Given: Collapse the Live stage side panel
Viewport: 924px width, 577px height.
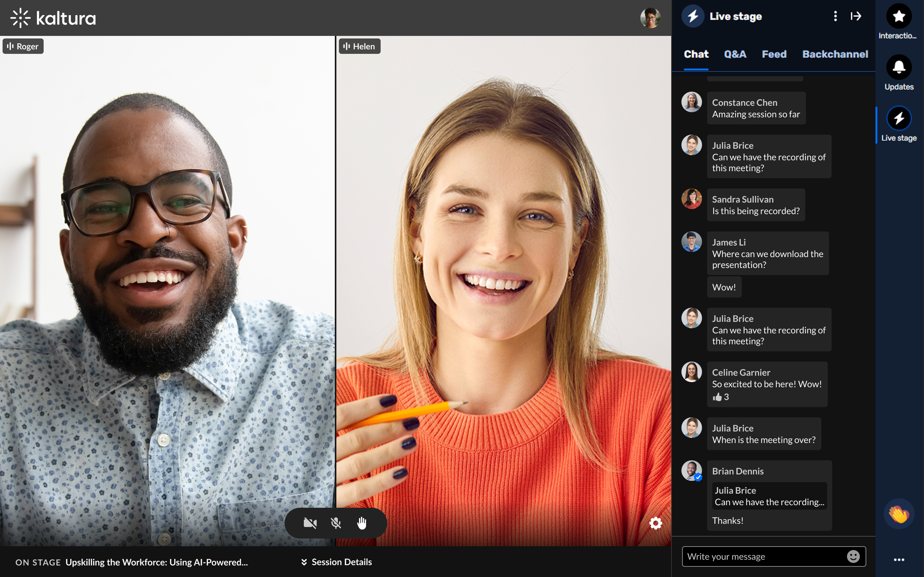Looking at the screenshot, I should (x=856, y=16).
